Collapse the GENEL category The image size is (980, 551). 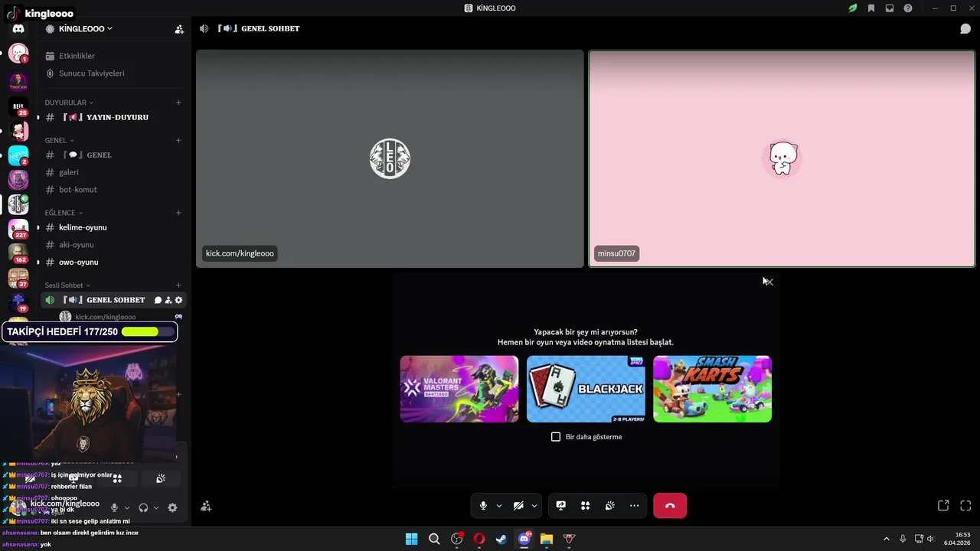pyautogui.click(x=59, y=140)
